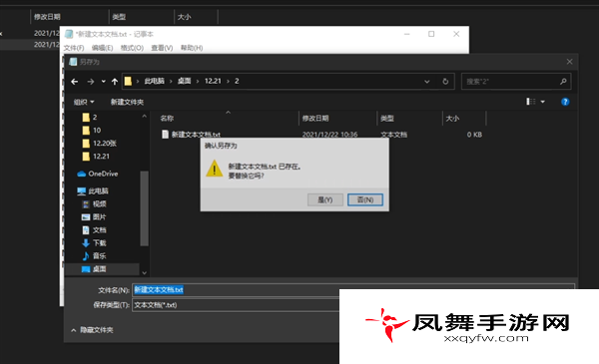The width and height of the screenshot is (599, 364).
Task: Refresh the folder view in Save As
Action: (x=445, y=81)
